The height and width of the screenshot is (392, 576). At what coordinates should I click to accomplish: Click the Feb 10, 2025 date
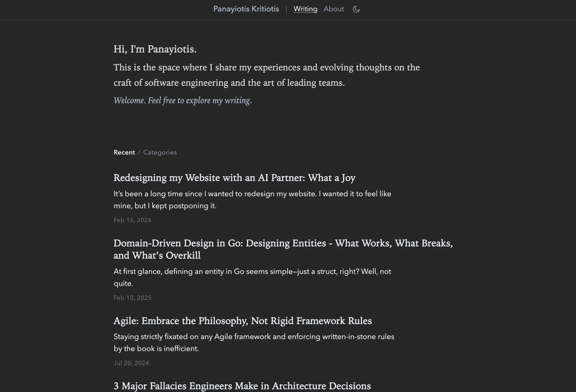click(x=132, y=298)
